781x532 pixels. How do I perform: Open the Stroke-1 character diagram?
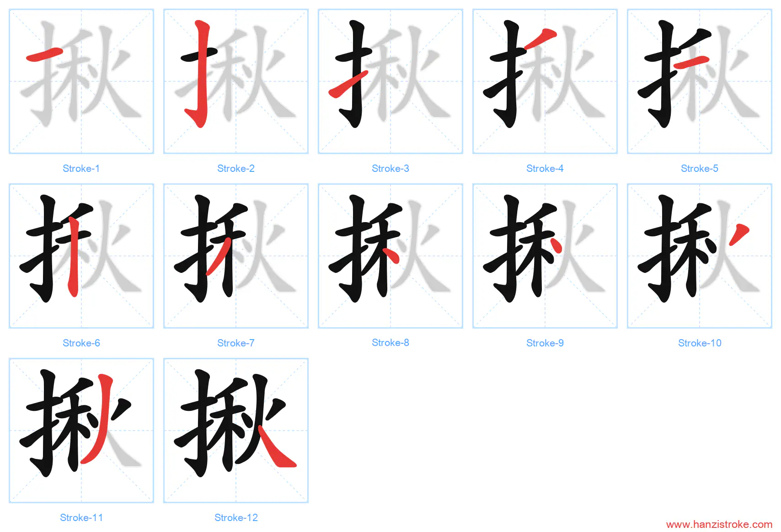[81, 81]
